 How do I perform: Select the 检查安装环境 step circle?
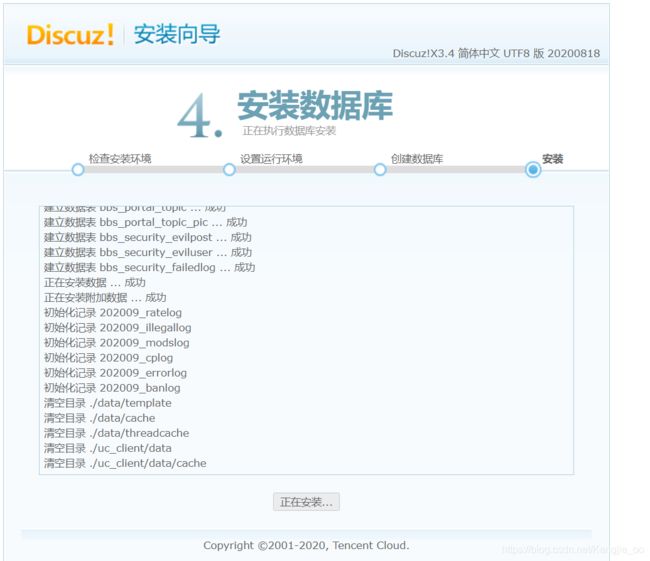[x=78, y=169]
